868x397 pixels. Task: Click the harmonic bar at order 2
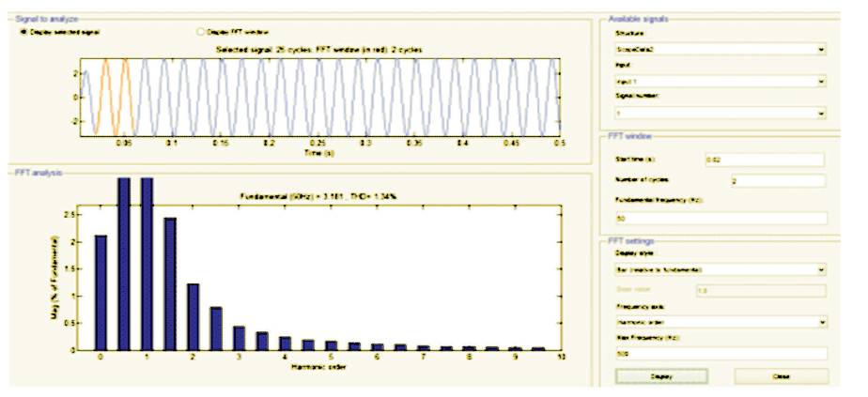(x=193, y=317)
